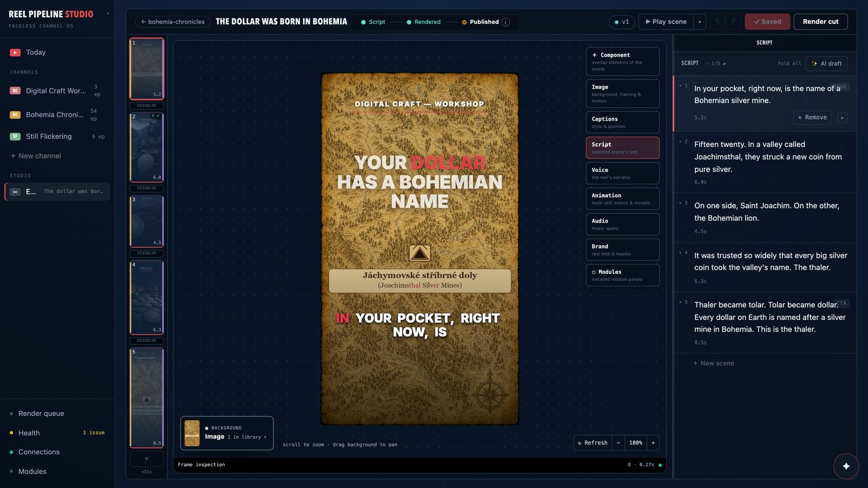Select the 'The dollar was bor…' studio item
The width and height of the screenshot is (868, 488).
click(57, 191)
